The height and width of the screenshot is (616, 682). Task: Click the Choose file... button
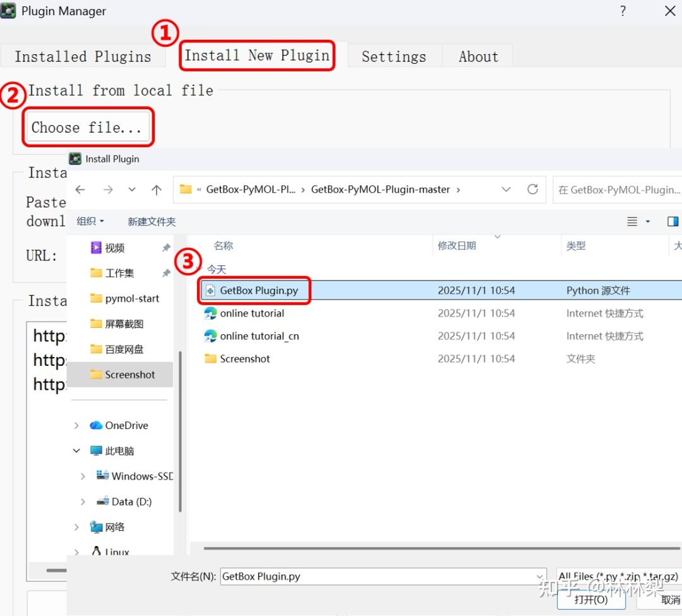pos(88,127)
